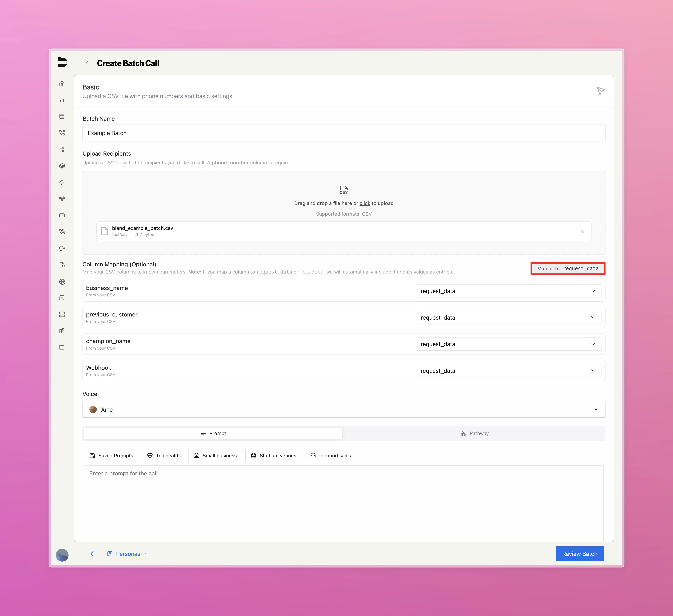Open the 3D box sidebar icon
The width and height of the screenshot is (673, 616).
click(62, 166)
